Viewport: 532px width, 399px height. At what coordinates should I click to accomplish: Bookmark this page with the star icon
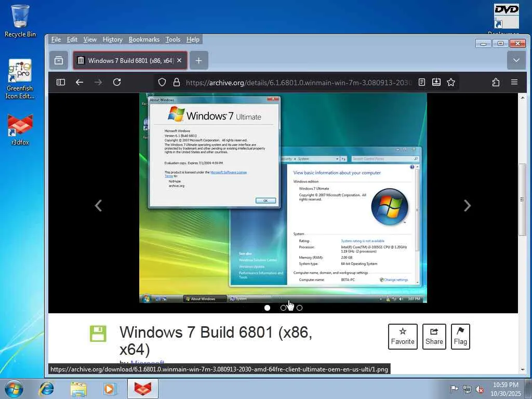coord(451,82)
